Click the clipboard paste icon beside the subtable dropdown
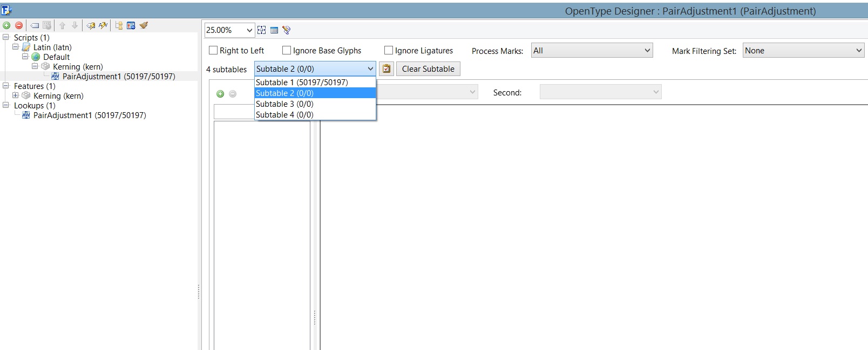The image size is (868, 350). point(386,69)
